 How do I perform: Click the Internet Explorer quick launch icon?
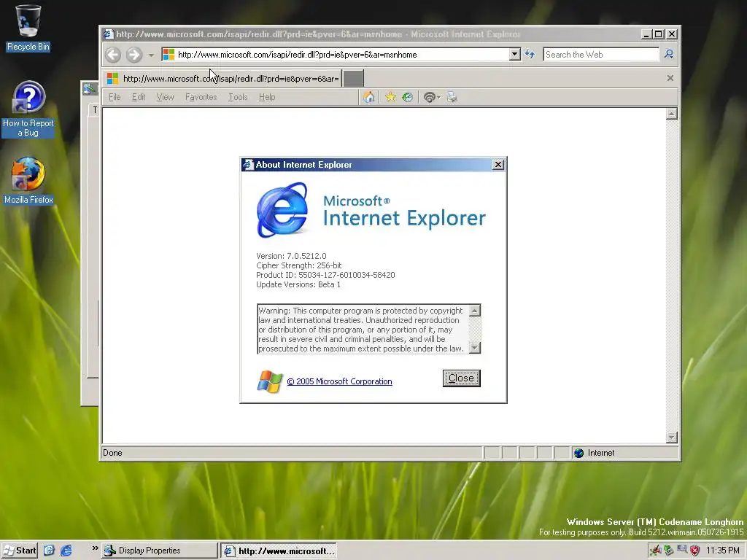click(66, 551)
